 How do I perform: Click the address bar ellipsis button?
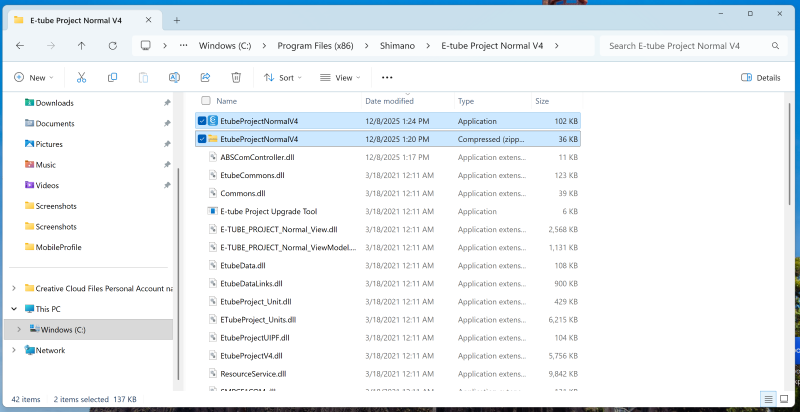point(184,45)
